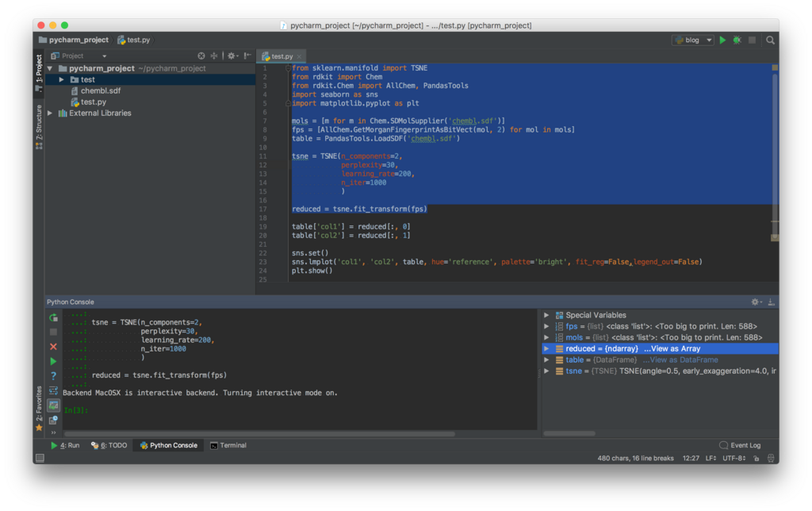Open 2: Favorites side tab

pyautogui.click(x=39, y=409)
